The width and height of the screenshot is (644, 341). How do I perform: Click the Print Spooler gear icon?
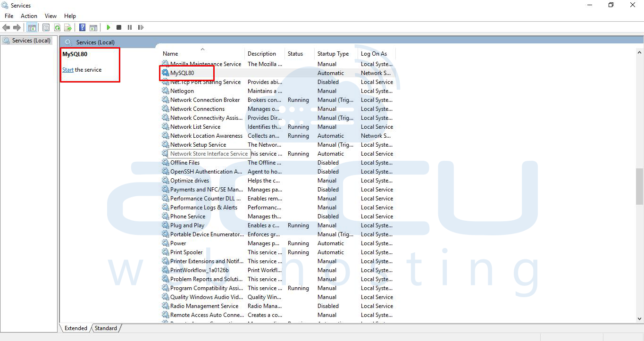click(165, 252)
